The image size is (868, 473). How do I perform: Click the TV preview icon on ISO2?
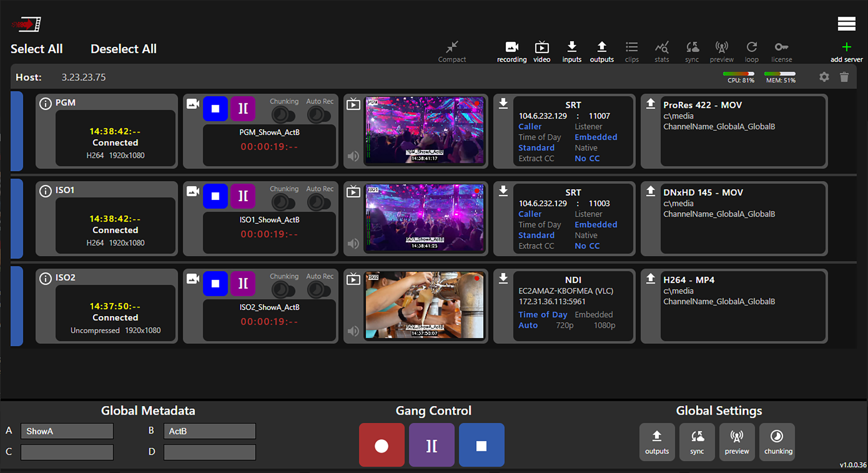tap(353, 279)
